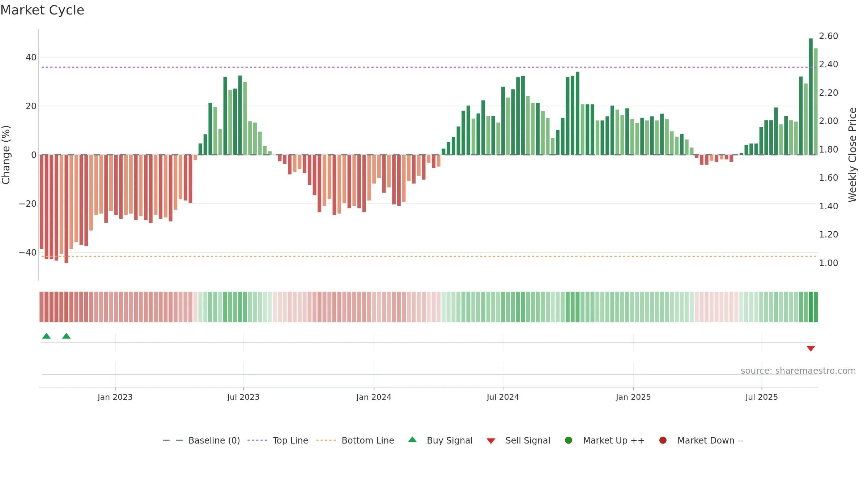868x488 pixels.
Task: Click the Jul 2023 axis label
Action: pyautogui.click(x=243, y=397)
